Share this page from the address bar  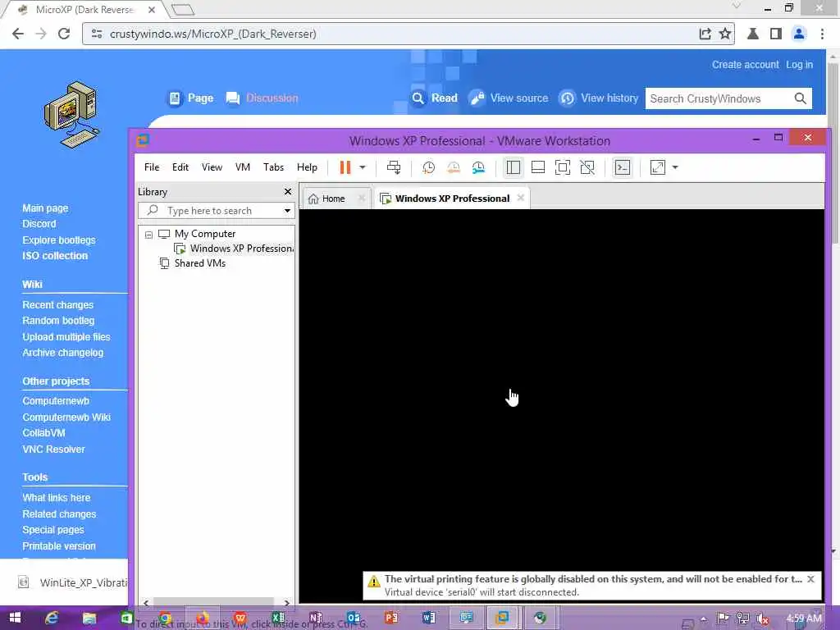[x=705, y=34]
